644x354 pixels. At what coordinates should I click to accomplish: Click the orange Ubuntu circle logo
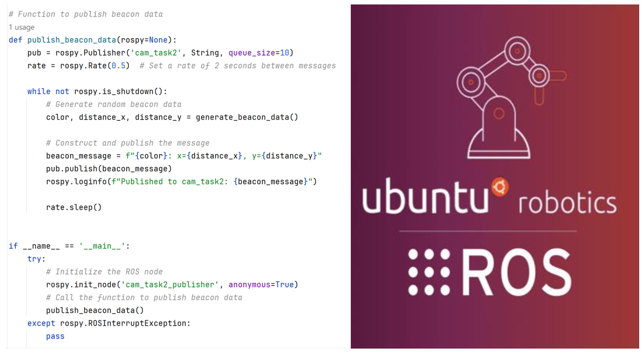click(x=500, y=187)
